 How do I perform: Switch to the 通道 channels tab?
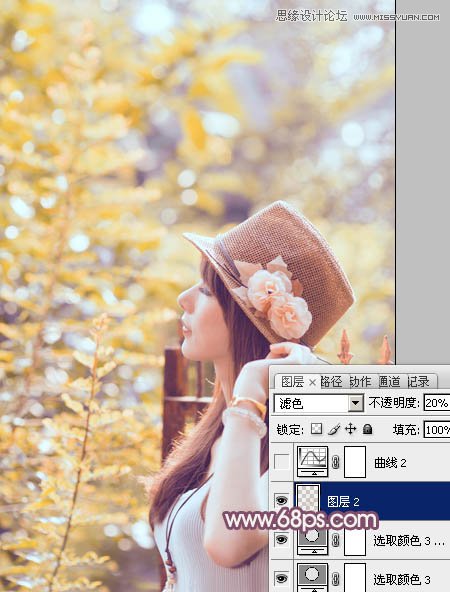pos(389,382)
